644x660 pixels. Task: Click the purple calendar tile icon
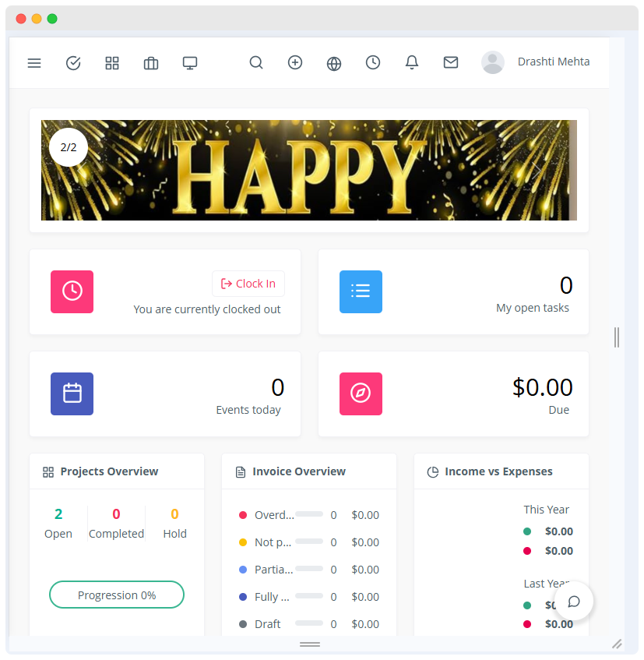[72, 394]
